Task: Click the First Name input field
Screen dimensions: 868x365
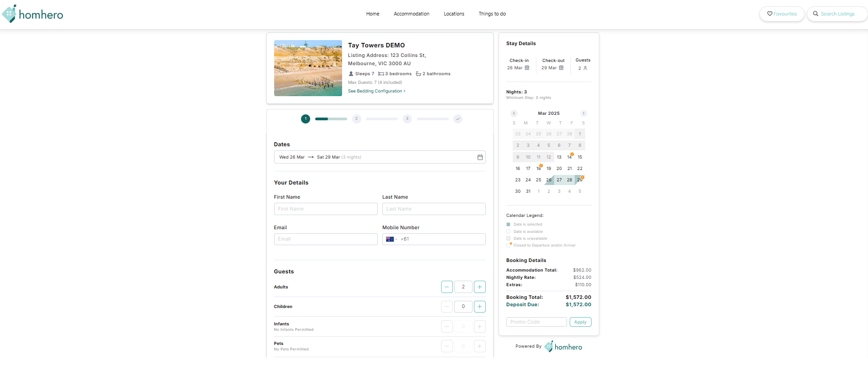Action: [326, 209]
